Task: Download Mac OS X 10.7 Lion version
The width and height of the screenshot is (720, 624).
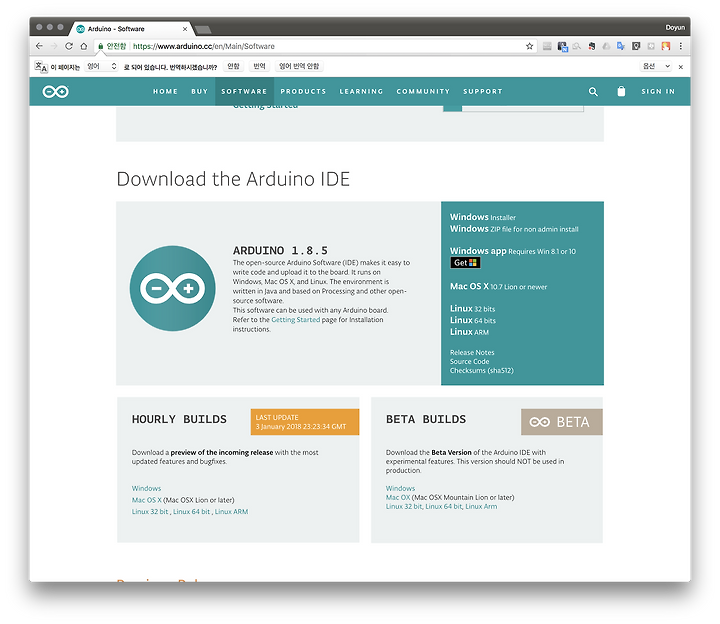Action: click(x=498, y=286)
